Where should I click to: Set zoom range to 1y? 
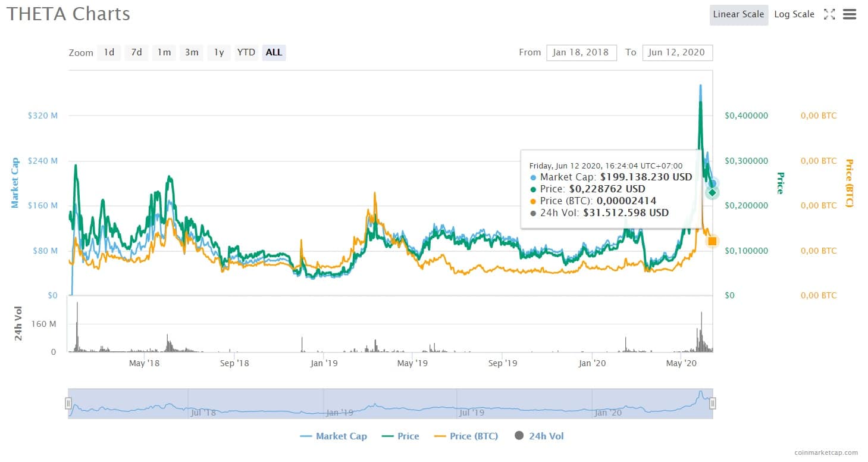pyautogui.click(x=219, y=52)
